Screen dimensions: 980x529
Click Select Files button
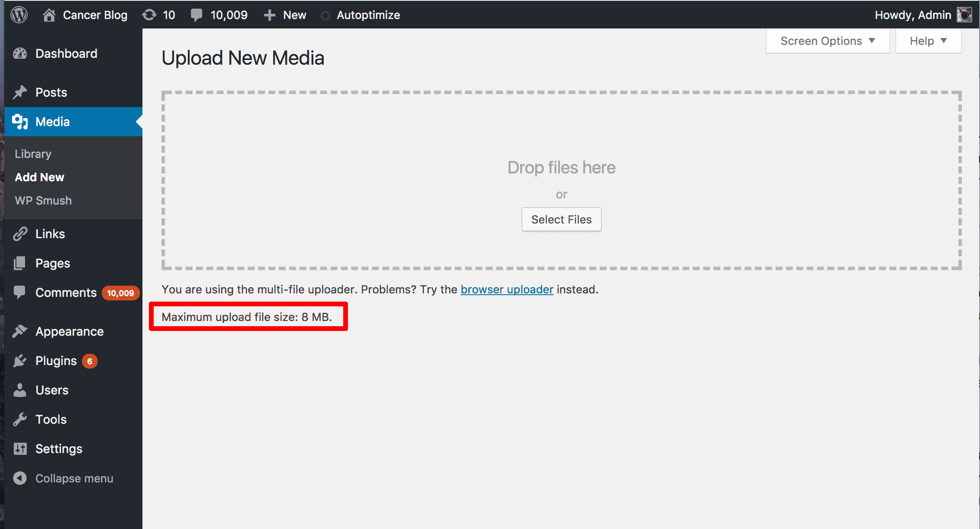(x=562, y=220)
